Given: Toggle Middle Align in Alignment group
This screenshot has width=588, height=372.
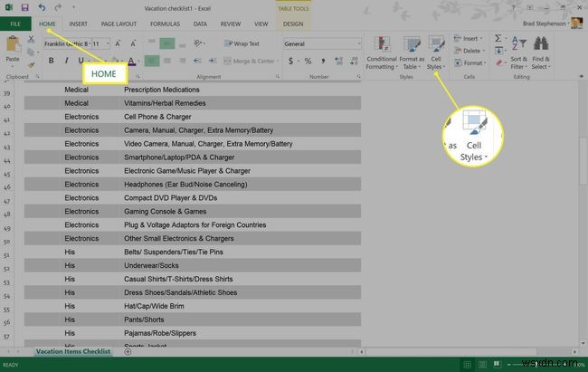Looking at the screenshot, I should 167,43.
